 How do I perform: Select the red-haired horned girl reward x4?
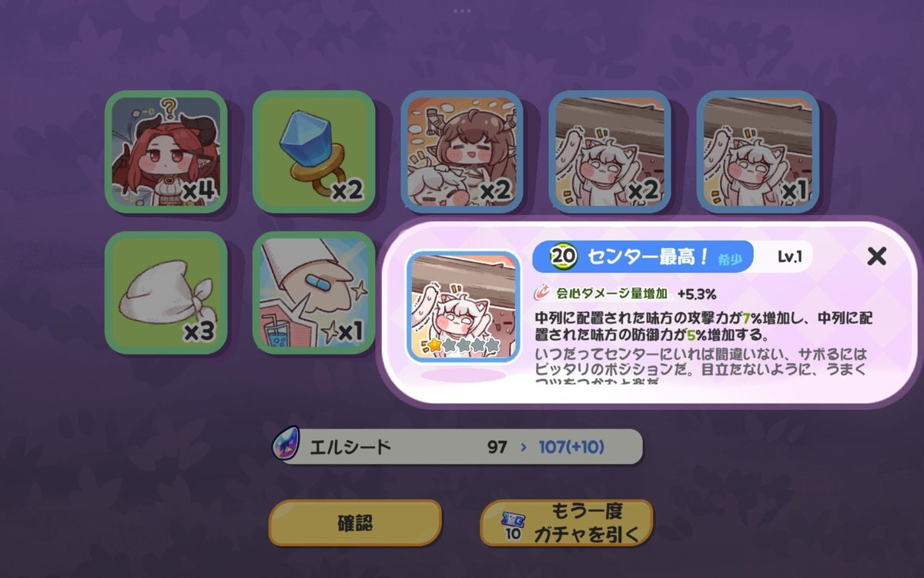(x=166, y=152)
